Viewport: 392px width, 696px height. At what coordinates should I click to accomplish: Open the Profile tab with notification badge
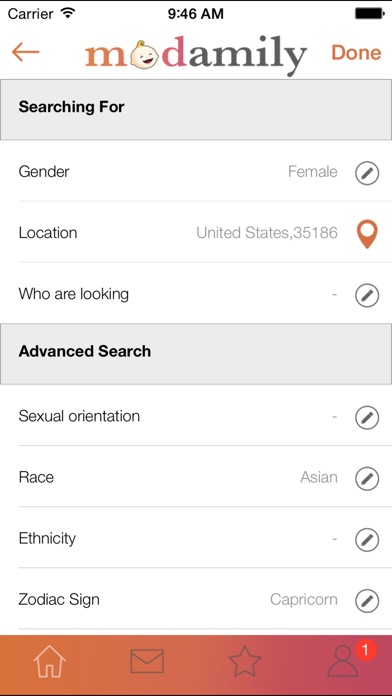[x=346, y=660]
